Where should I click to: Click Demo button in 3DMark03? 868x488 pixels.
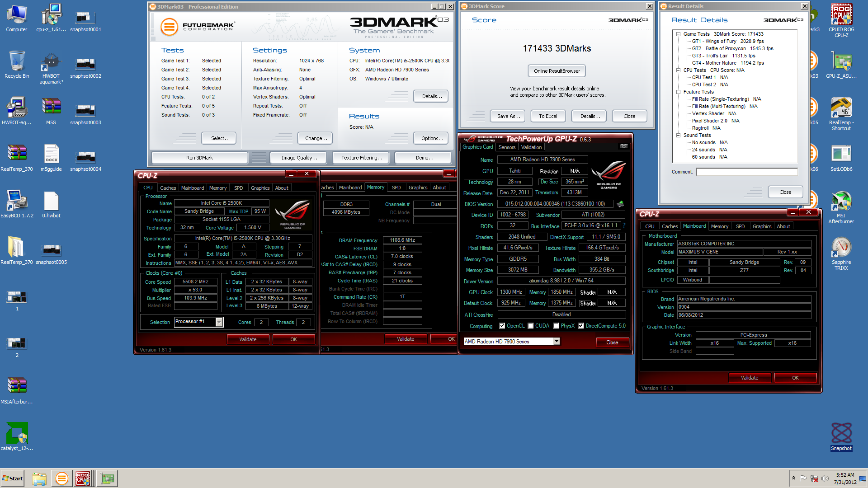(424, 158)
